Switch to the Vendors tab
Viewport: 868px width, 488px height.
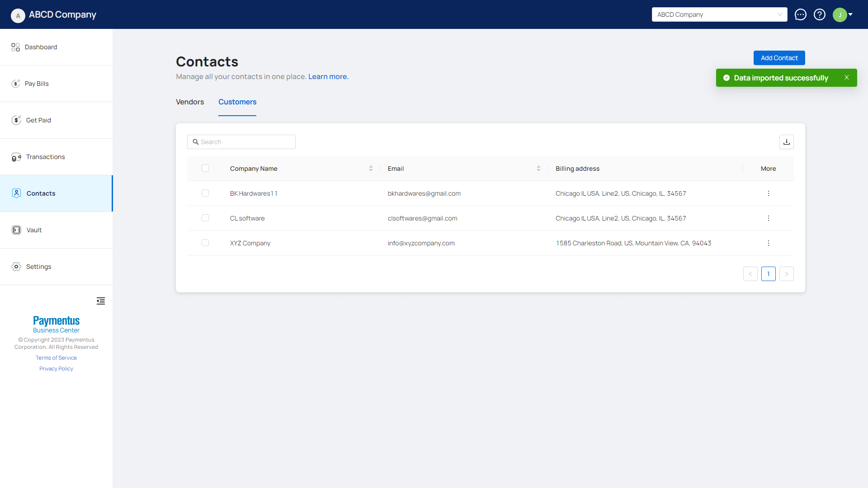(x=190, y=102)
